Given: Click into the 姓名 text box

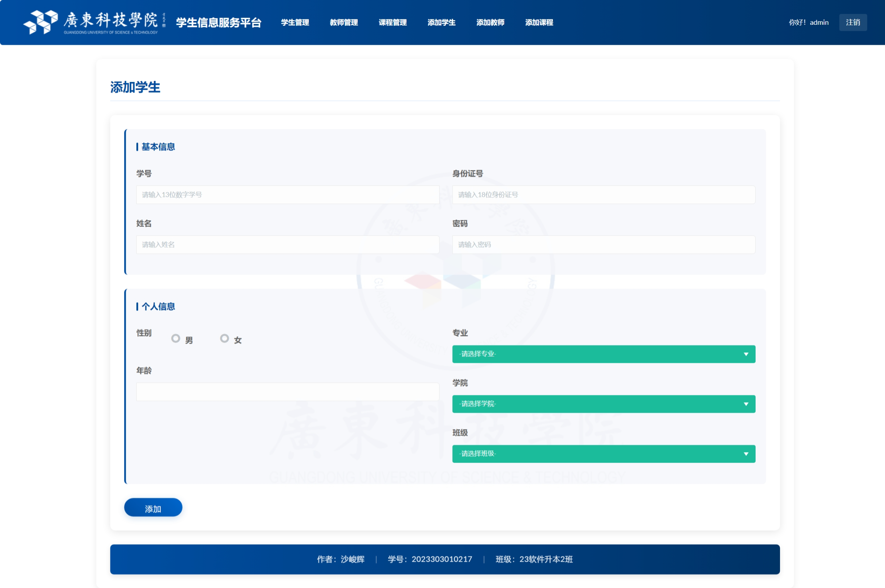Looking at the screenshot, I should pyautogui.click(x=287, y=244).
